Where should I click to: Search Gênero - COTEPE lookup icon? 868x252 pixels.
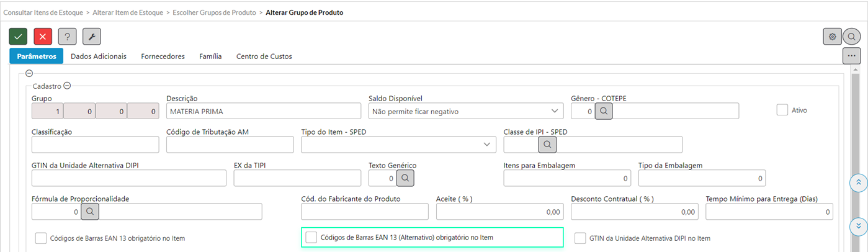coord(604,111)
